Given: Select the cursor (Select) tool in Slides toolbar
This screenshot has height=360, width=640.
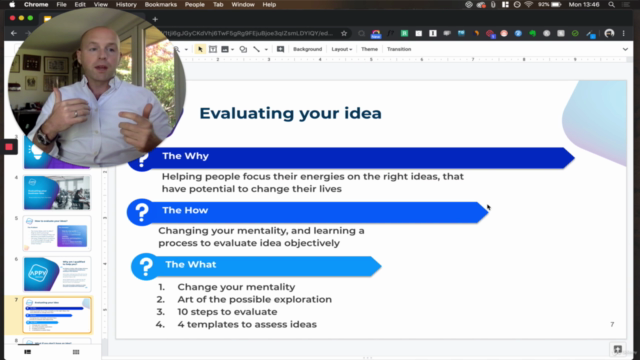Looking at the screenshot, I should click(200, 49).
